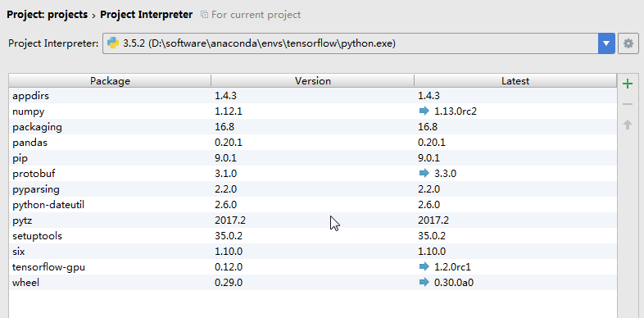644x318 pixels.
Task: Select the pytz package row
Action: point(312,220)
